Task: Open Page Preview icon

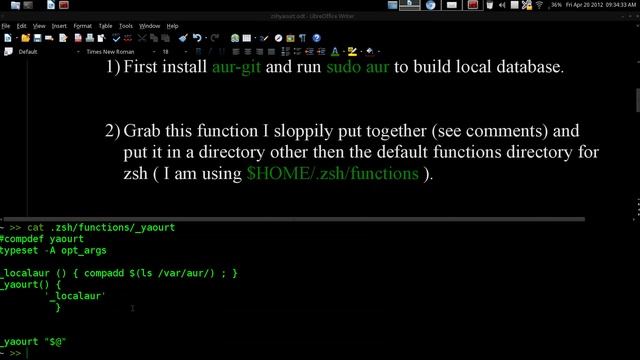Action: pyautogui.click(x=101, y=38)
